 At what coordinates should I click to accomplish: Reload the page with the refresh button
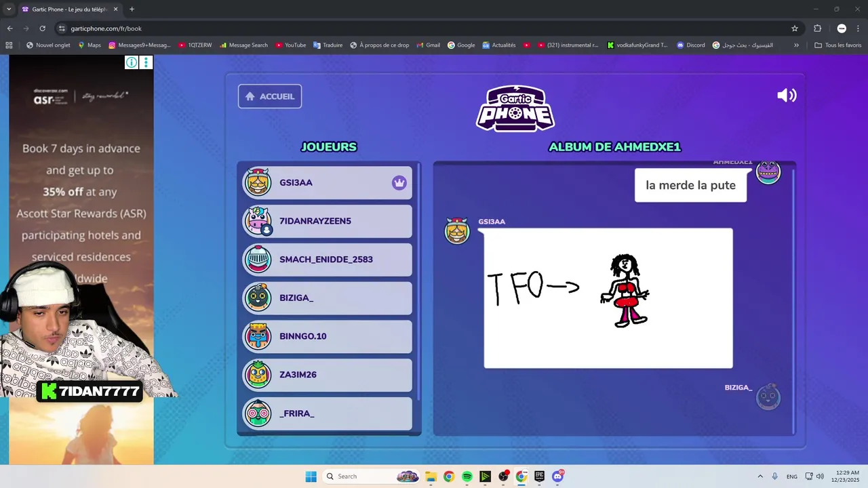[42, 28]
